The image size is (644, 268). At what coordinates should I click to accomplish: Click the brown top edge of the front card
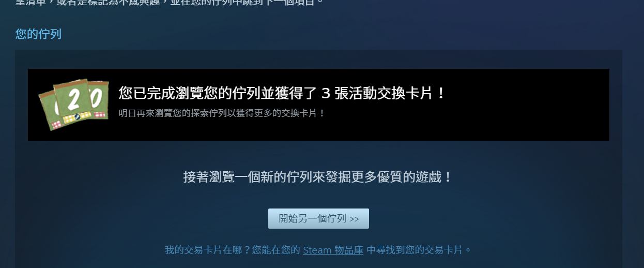70,83
